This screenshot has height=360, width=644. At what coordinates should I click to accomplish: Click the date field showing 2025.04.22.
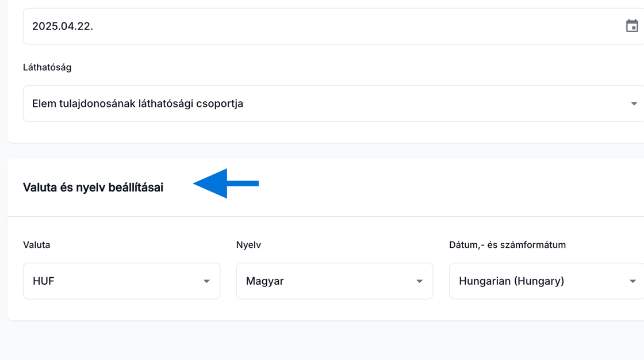(x=287, y=26)
